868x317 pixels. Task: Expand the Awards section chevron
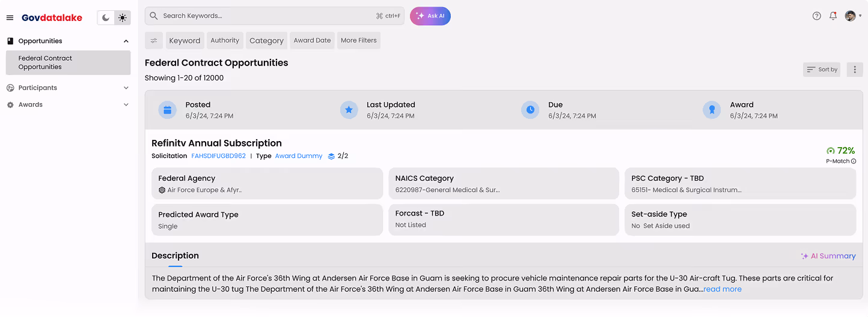(x=126, y=104)
